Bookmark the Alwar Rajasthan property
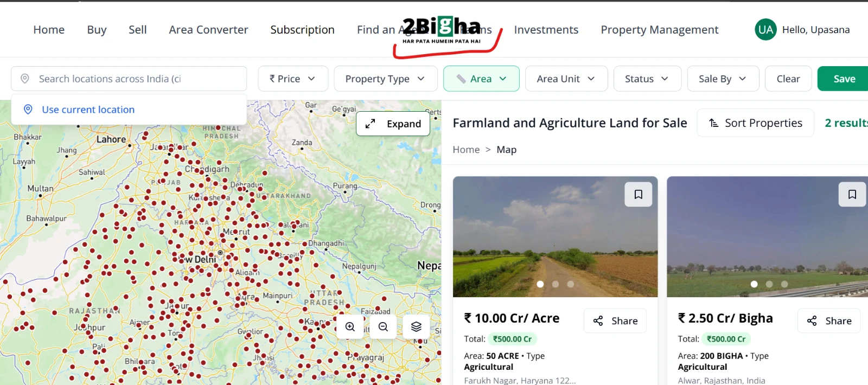This screenshot has height=385, width=868. 852,194
